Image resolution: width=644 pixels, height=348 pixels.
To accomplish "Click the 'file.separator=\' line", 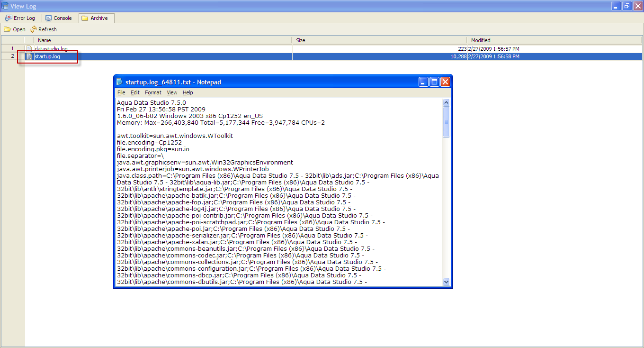I will tap(140, 156).
